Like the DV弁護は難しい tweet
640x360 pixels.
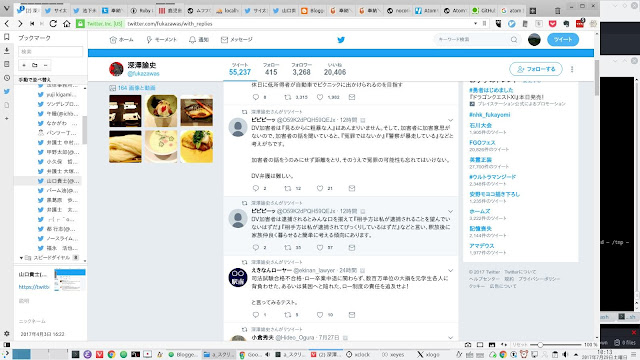point(320,188)
